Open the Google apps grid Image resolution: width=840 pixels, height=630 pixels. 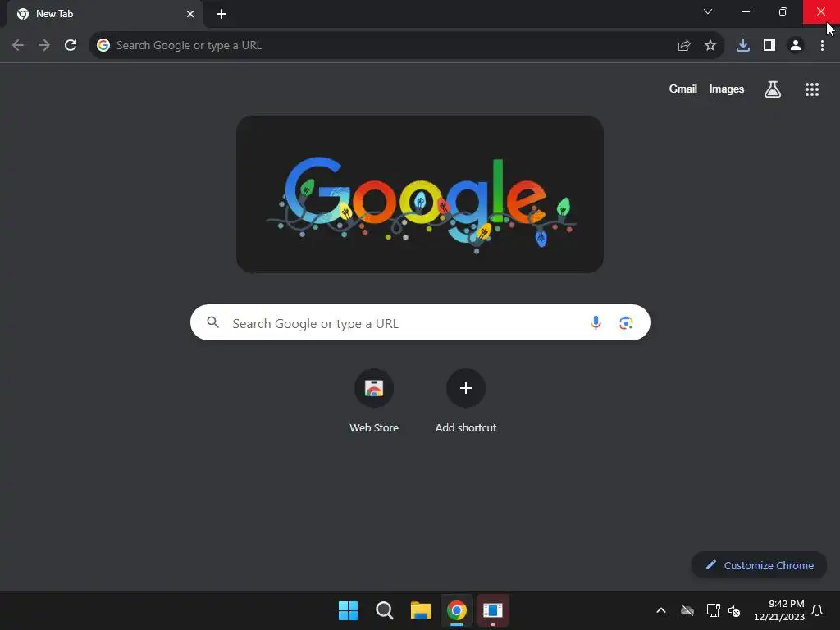812,89
